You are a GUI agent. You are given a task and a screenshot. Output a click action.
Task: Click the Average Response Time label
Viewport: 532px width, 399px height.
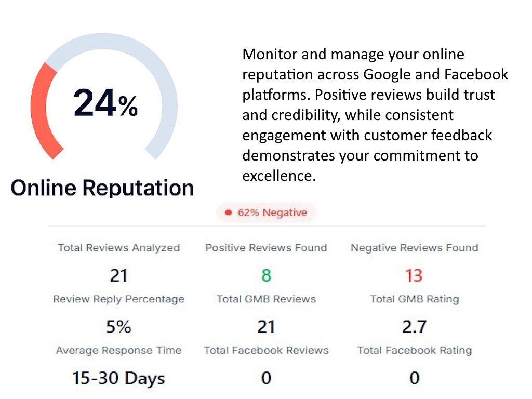point(119,350)
